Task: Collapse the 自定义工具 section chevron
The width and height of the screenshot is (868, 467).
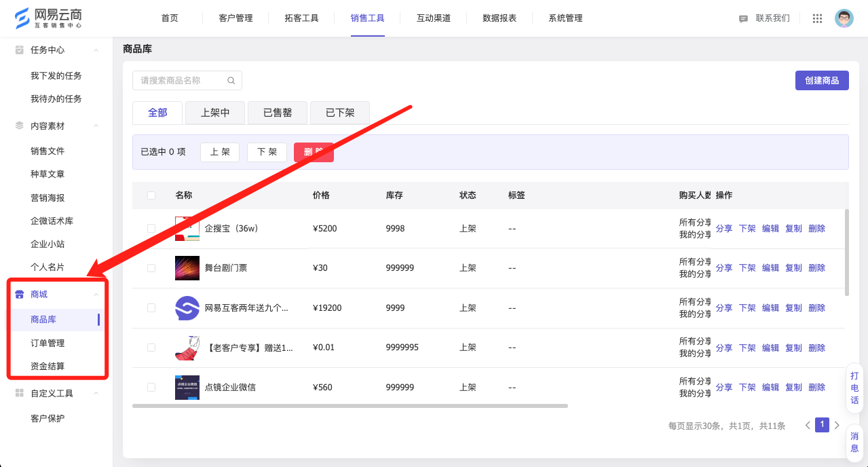Action: (96, 393)
